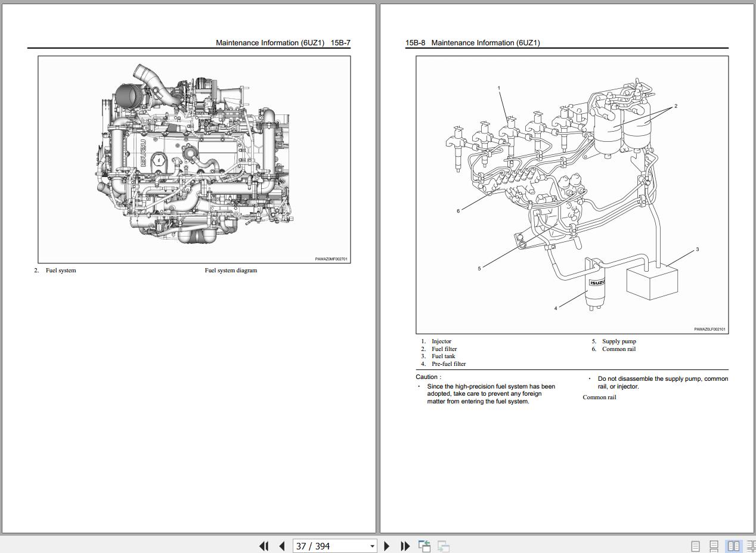Enable two-page continuous scrolling layout

pos(751,546)
